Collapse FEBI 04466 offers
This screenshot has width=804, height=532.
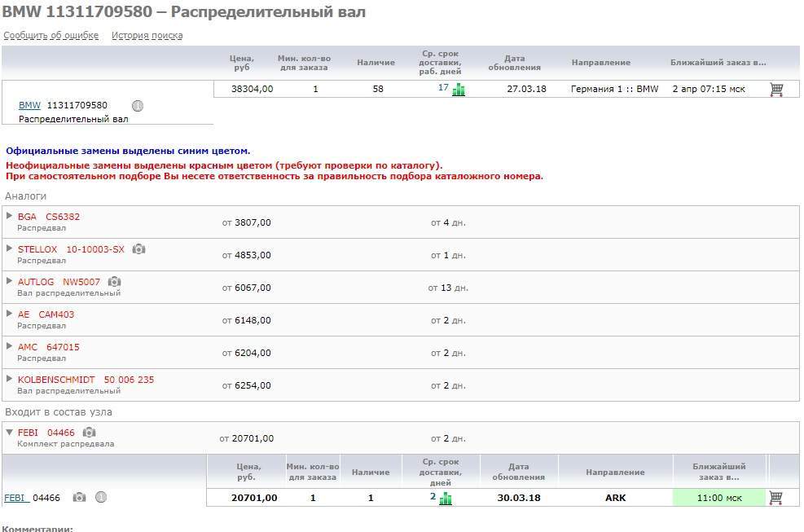click(9, 433)
